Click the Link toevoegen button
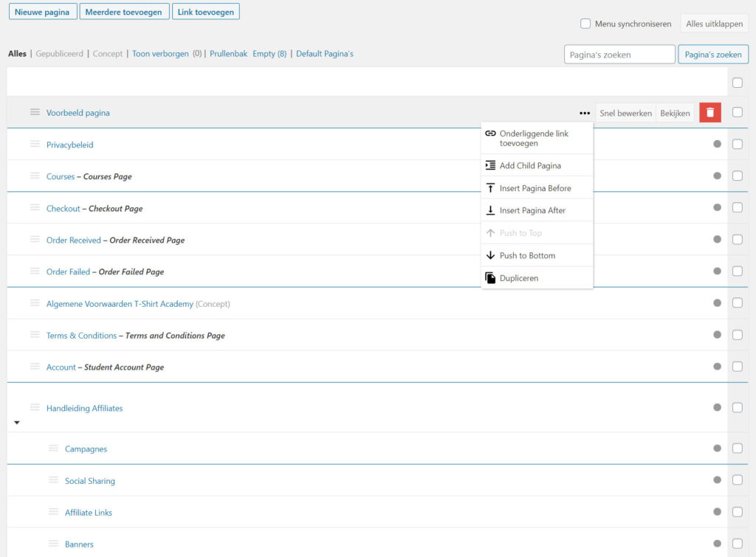The height and width of the screenshot is (557, 756). [x=206, y=12]
